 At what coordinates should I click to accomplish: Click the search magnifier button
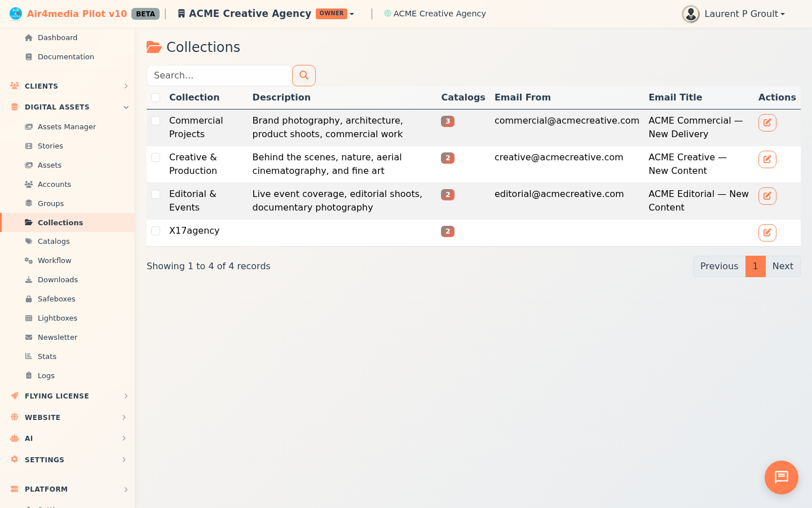(303, 76)
